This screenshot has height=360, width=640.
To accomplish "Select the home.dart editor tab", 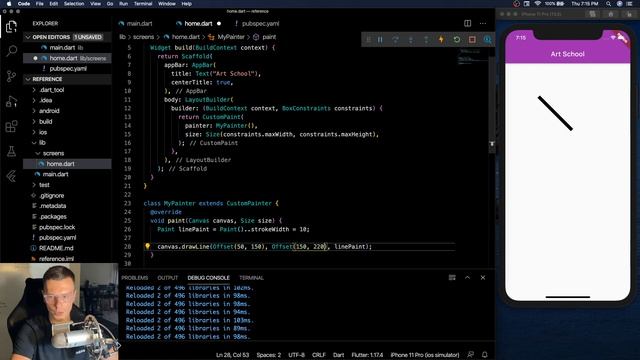I will click(x=198, y=24).
